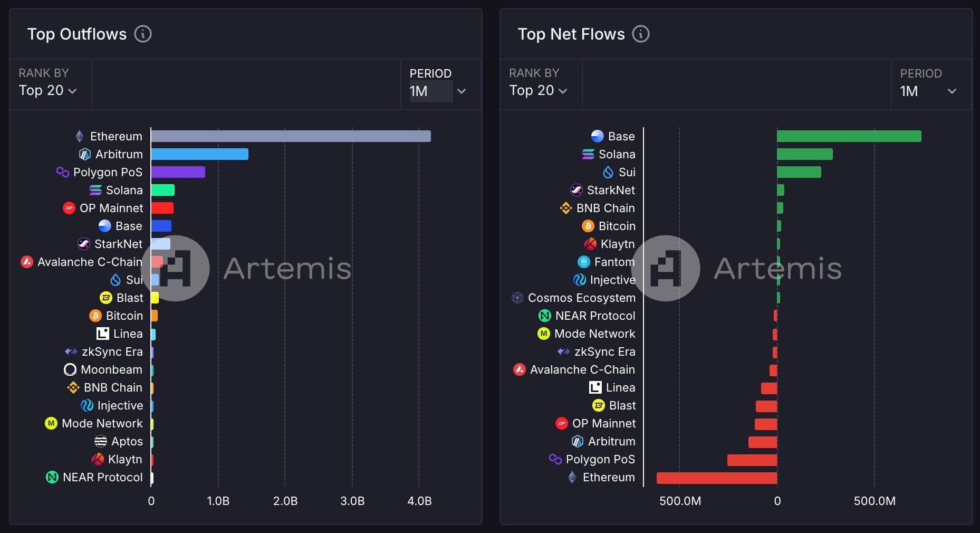This screenshot has height=533, width=980.
Task: Click the Linea red net flow bar
Action: [769, 388]
